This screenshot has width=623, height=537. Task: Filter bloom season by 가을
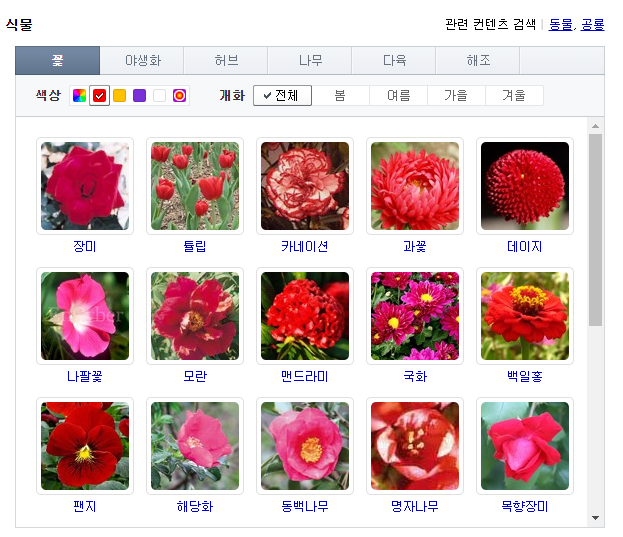456,96
